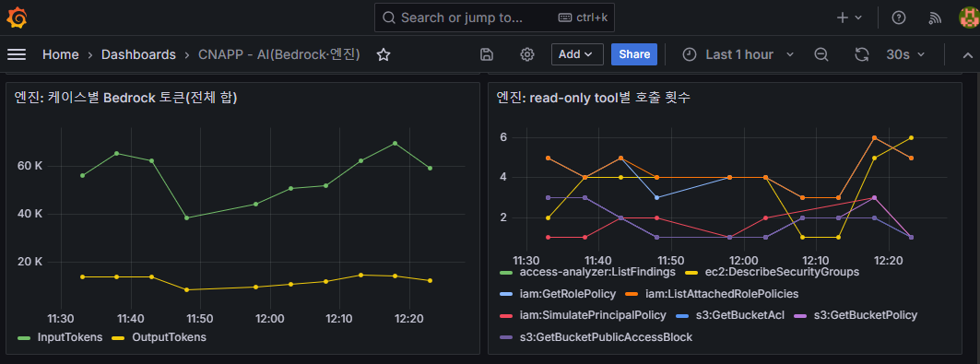Click purple s3:GetBucketPublicAccessBlock color swatch
Screen dimensions: 980x364
[x=507, y=338]
